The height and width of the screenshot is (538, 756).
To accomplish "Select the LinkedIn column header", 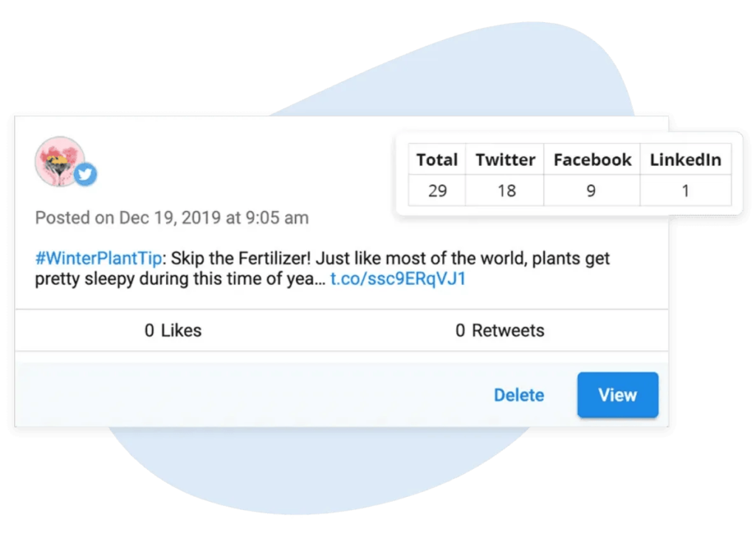I will (x=685, y=160).
